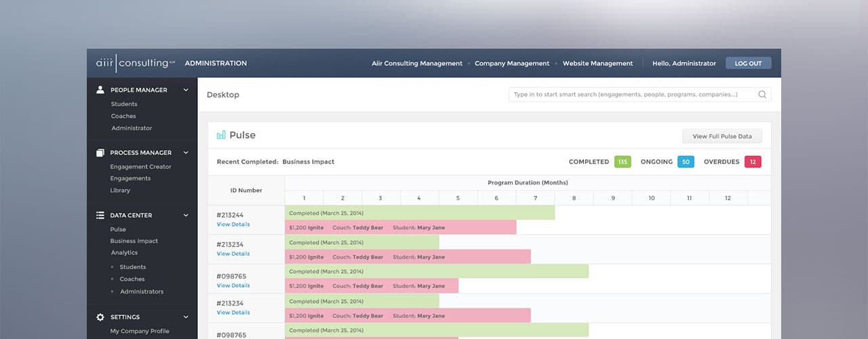Viewport: 868px width, 339px height.
Task: Click the ADMINISTRATION header label
Action: coord(216,63)
